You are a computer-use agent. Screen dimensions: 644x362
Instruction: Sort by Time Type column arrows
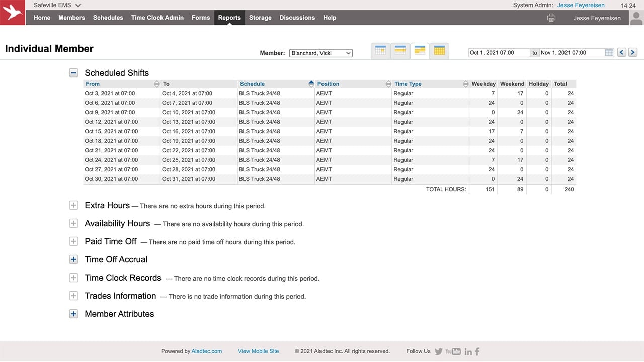pos(465,84)
